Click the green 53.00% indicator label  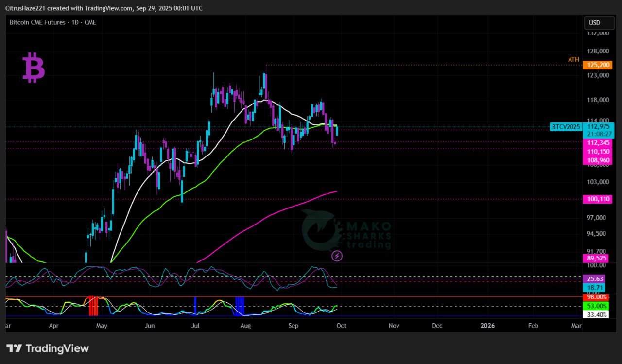click(x=596, y=306)
